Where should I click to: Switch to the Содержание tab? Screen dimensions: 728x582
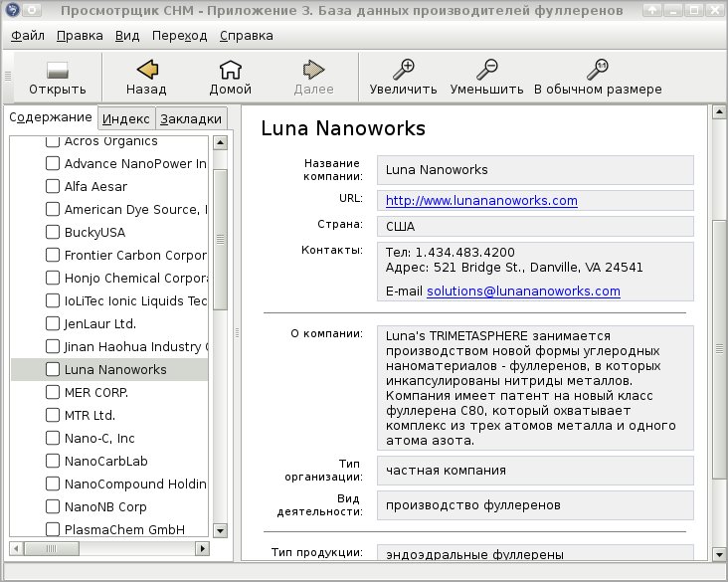[x=51, y=117]
